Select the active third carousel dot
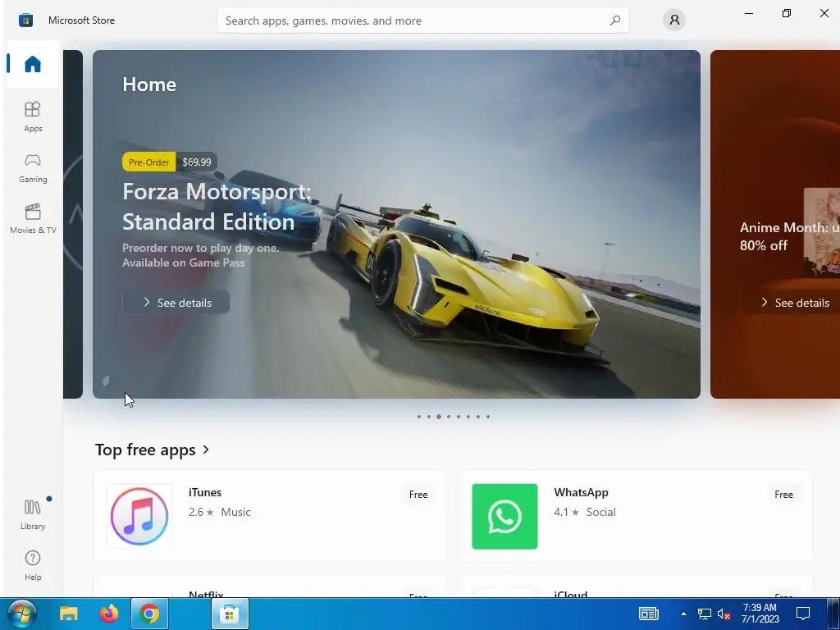 (439, 417)
